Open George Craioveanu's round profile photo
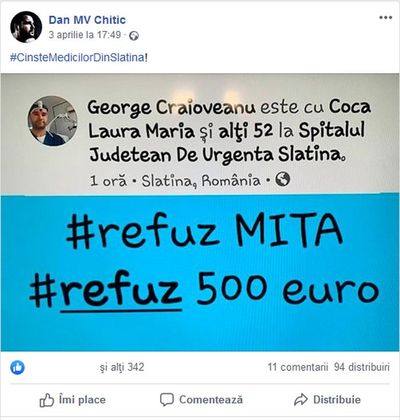This screenshot has height=420, width=400. click(x=52, y=121)
